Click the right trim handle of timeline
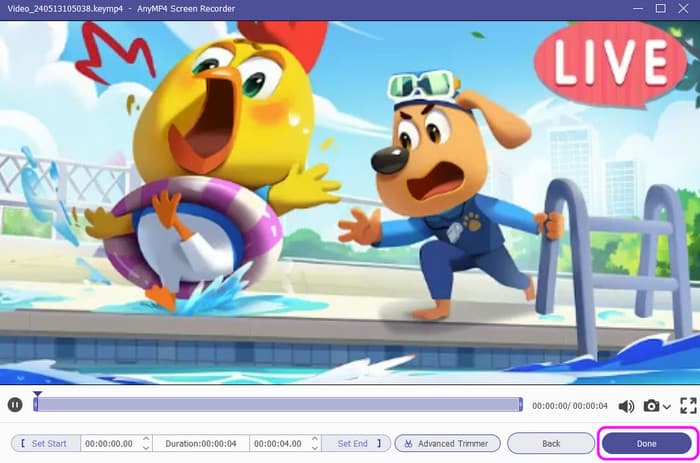 coord(521,405)
